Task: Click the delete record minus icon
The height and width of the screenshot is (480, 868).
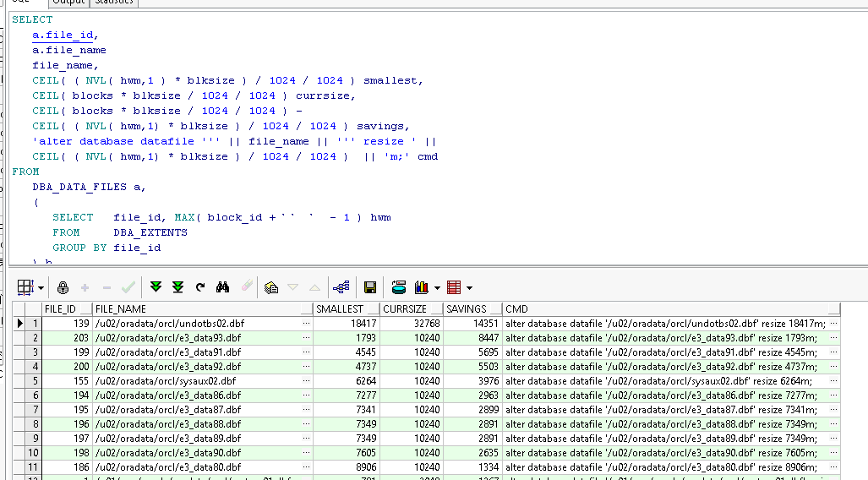Action: tap(106, 288)
